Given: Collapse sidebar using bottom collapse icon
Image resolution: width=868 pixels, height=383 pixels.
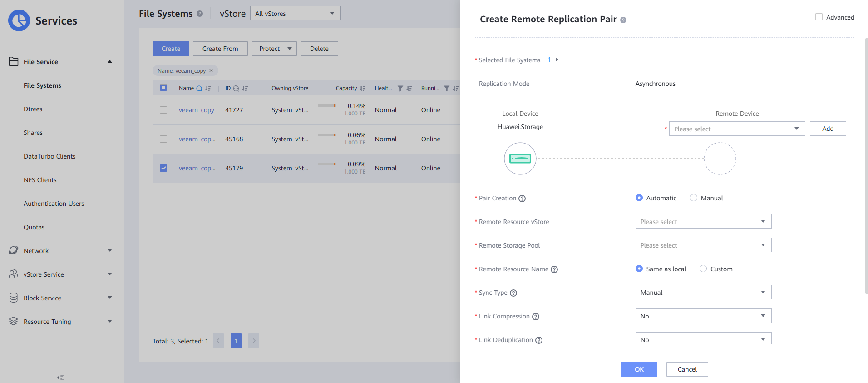Looking at the screenshot, I should (x=61, y=378).
